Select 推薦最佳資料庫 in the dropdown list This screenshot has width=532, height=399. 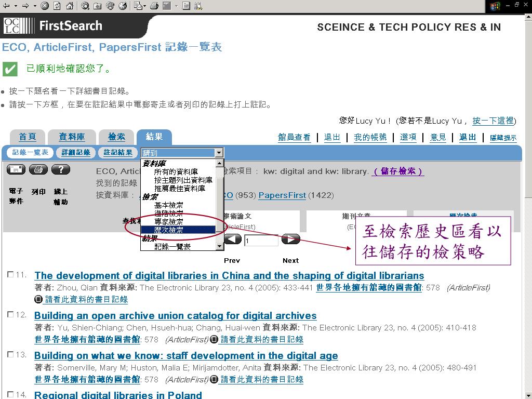179,188
